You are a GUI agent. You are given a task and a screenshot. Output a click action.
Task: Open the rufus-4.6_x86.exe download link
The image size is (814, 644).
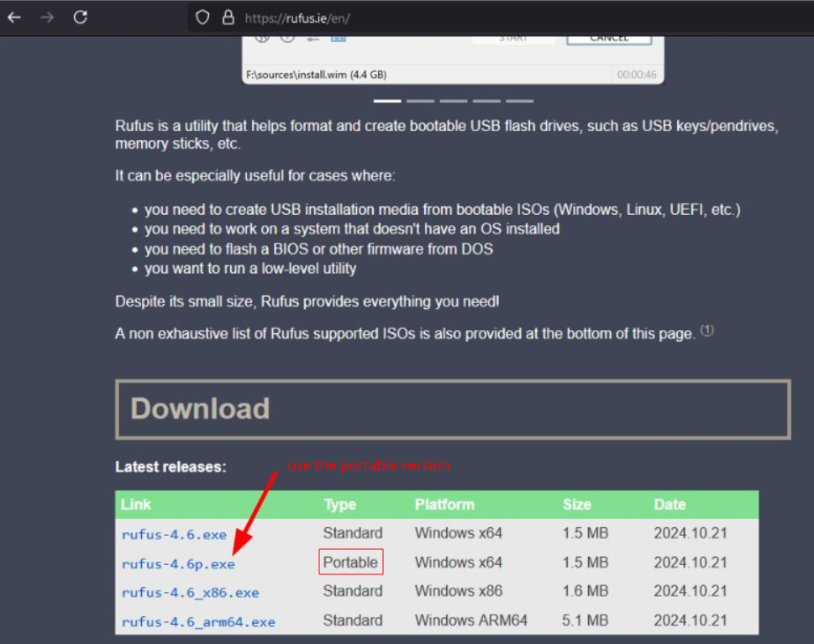pyautogui.click(x=190, y=593)
